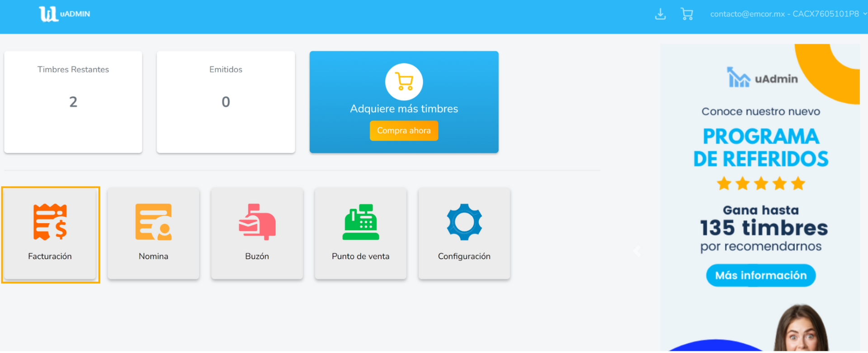Click the 135 timbres text
Image resolution: width=868 pixels, height=353 pixels.
[x=764, y=228]
